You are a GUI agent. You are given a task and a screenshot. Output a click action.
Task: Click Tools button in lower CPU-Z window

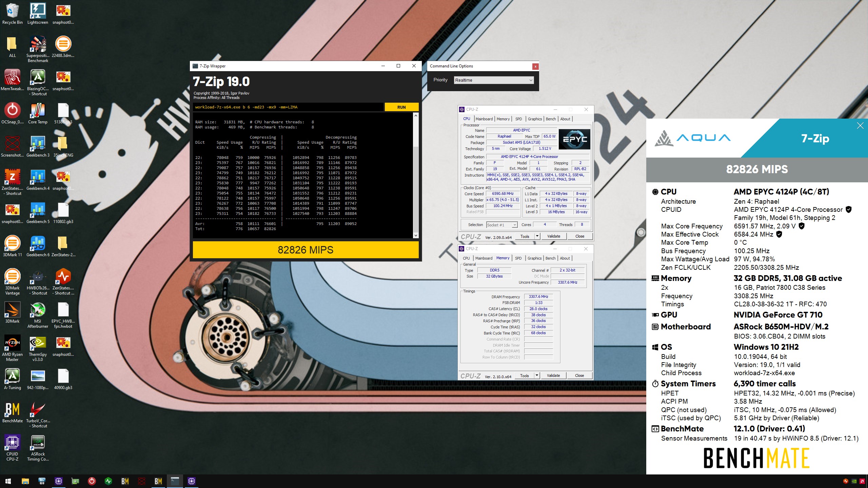525,375
